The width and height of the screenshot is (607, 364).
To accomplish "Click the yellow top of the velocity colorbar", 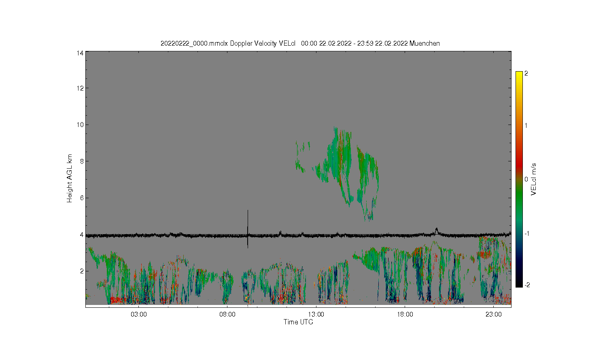I will 519,75.
